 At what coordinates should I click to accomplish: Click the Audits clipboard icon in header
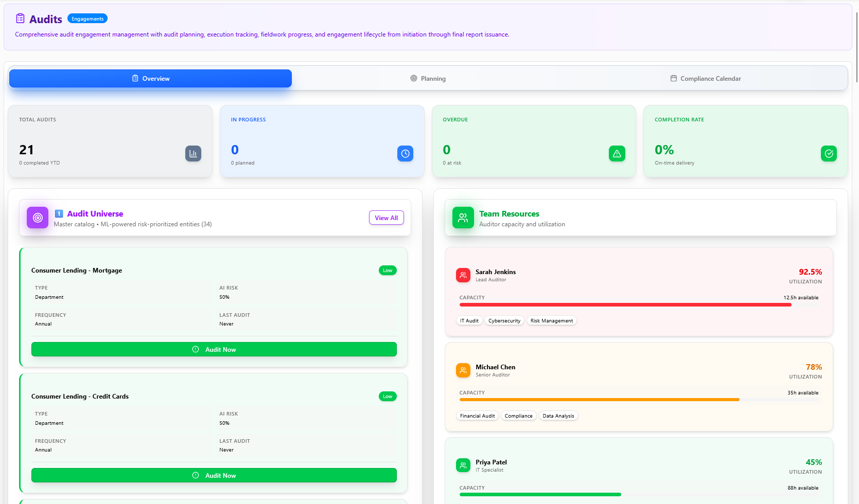click(x=20, y=19)
